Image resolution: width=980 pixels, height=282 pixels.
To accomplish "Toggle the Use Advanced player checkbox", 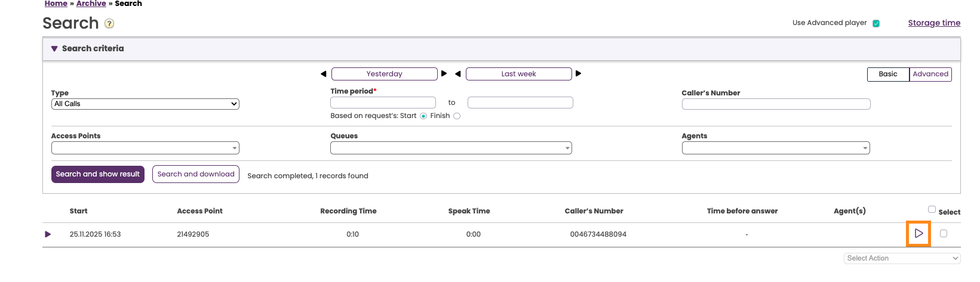I will tap(876, 23).
